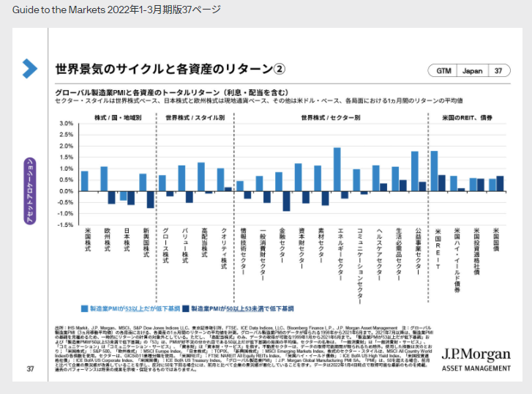Click the 3.0% y-axis label
The width and height of the screenshot is (532, 394).
(66, 123)
